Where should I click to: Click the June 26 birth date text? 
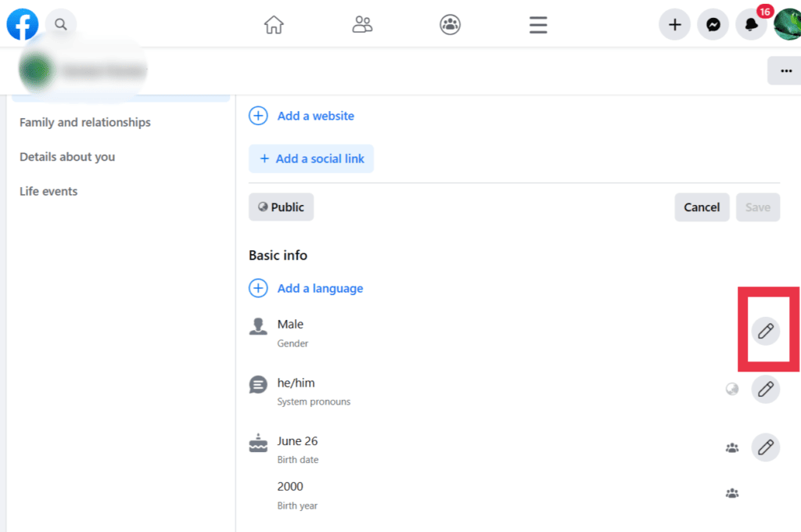point(297,441)
